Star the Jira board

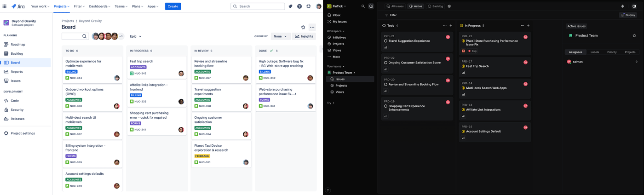(x=303, y=27)
